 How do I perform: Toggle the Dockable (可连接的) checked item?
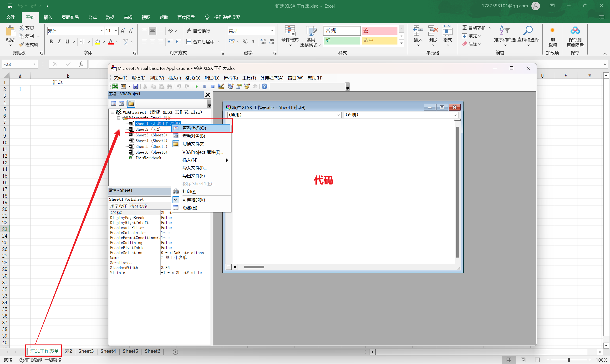pyautogui.click(x=201, y=200)
